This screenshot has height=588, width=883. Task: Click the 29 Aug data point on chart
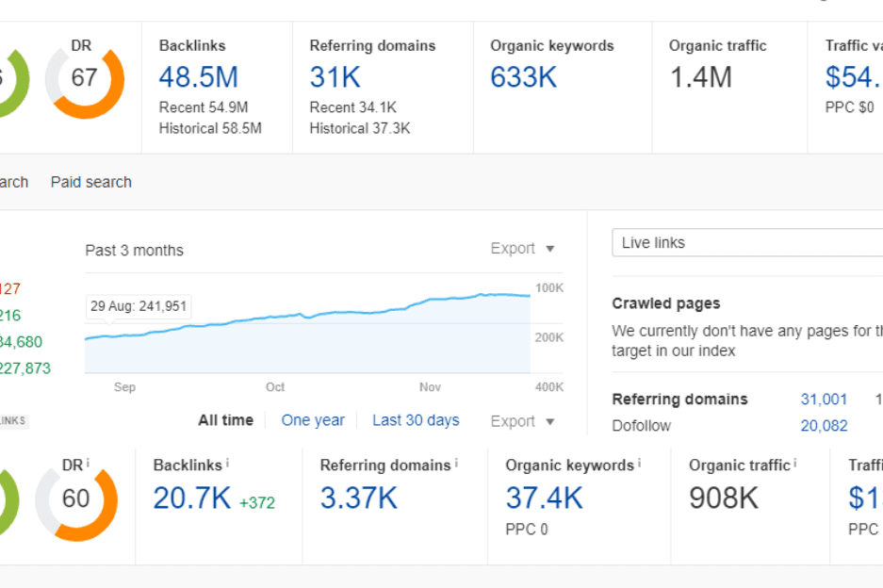tap(109, 335)
